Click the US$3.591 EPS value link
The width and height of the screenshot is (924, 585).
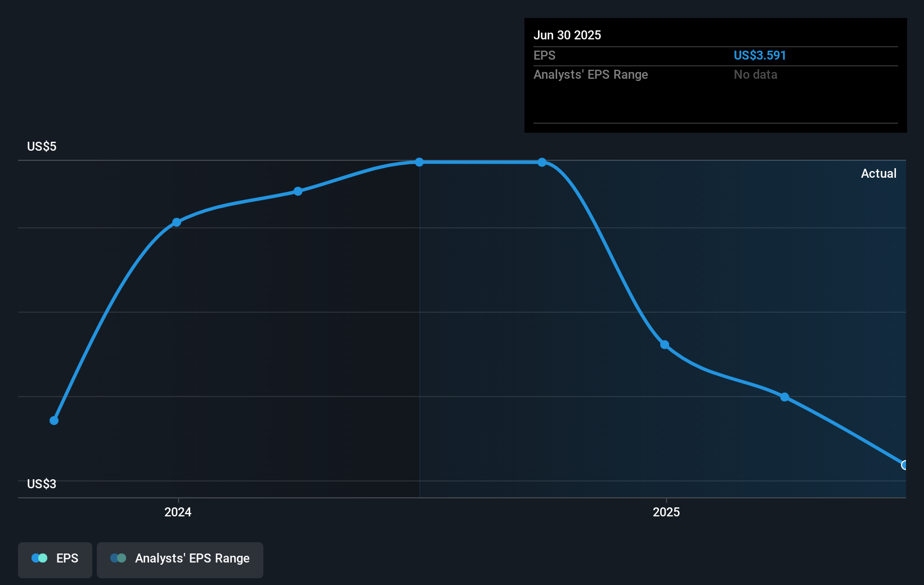tap(760, 55)
